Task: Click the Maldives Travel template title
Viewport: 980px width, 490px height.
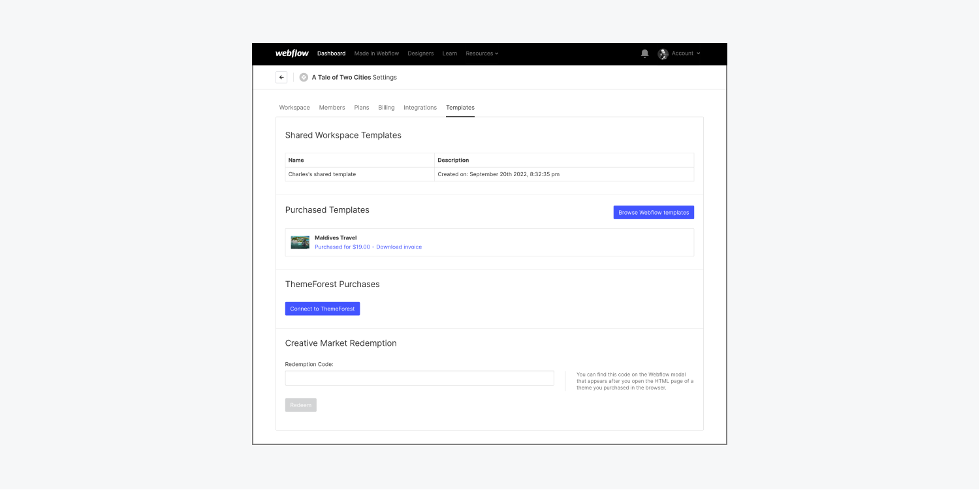Action: point(336,238)
